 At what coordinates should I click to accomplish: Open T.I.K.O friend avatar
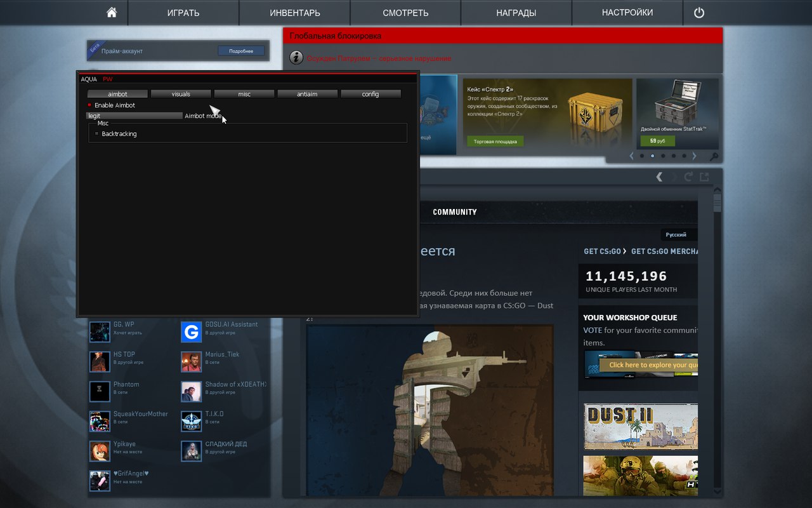point(191,421)
